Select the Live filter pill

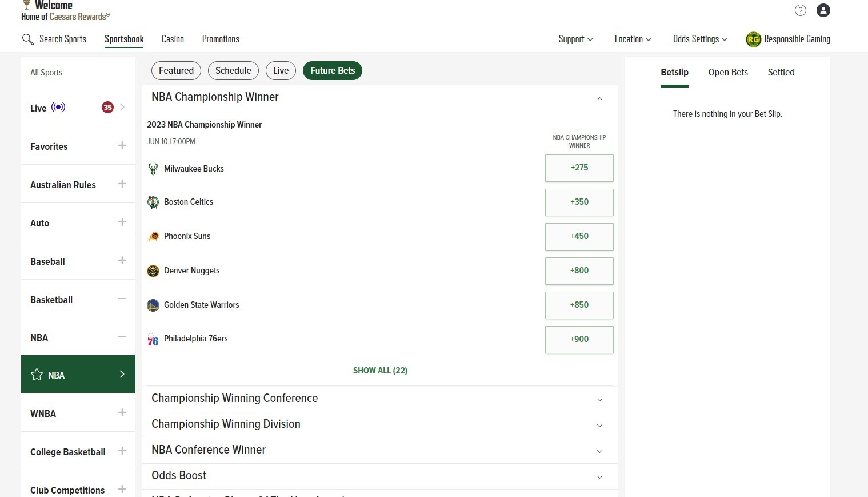point(281,71)
